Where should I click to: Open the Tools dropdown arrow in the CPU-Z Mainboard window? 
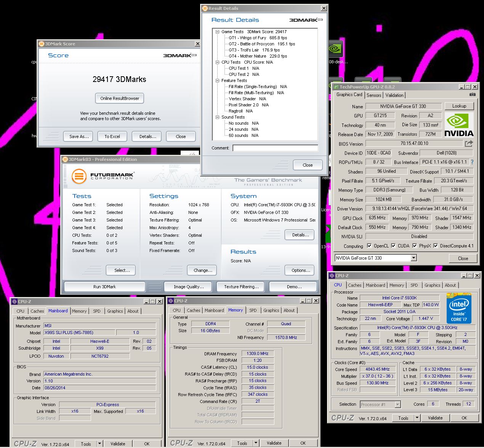[x=99, y=444]
